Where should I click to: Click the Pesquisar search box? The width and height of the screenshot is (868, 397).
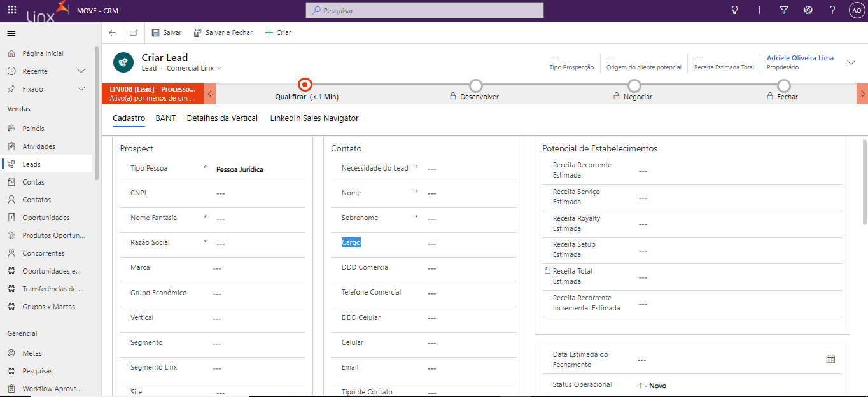coord(425,10)
